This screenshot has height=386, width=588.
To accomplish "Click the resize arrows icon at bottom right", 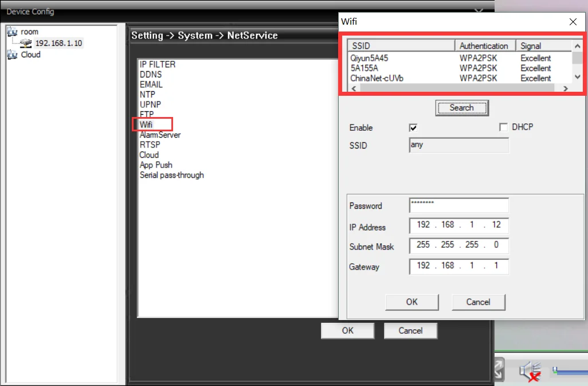I will point(499,369).
